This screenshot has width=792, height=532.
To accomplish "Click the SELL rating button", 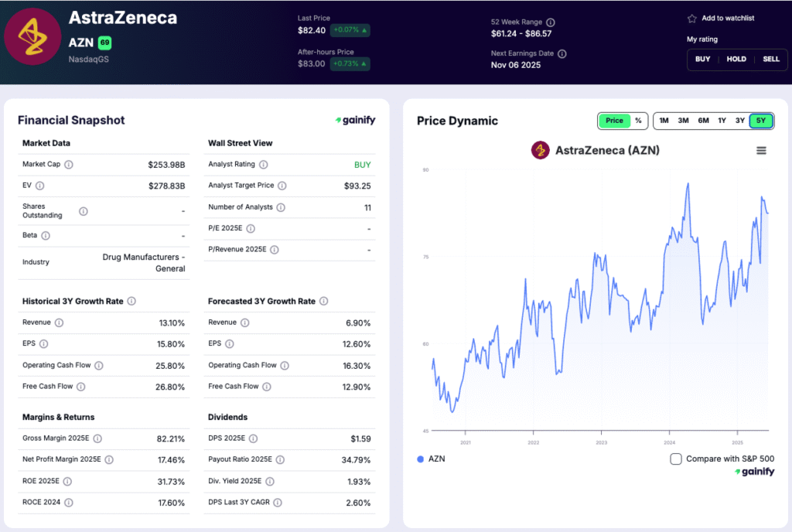I will coord(770,59).
